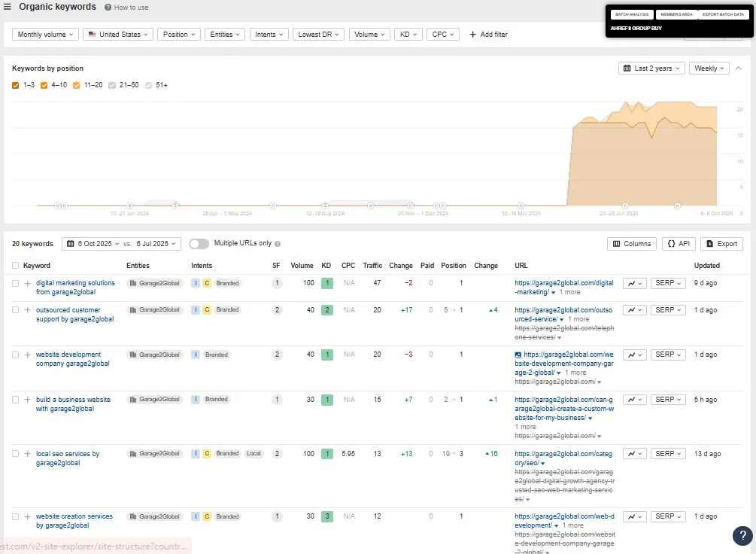Viewport: 756px width, 554px height.
Task: Open the Last 2 years date range
Action: click(651, 68)
